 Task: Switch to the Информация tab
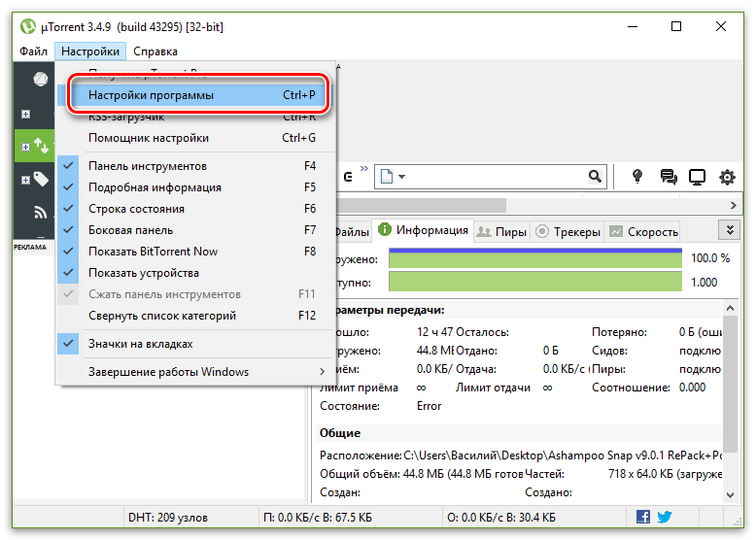point(424,230)
